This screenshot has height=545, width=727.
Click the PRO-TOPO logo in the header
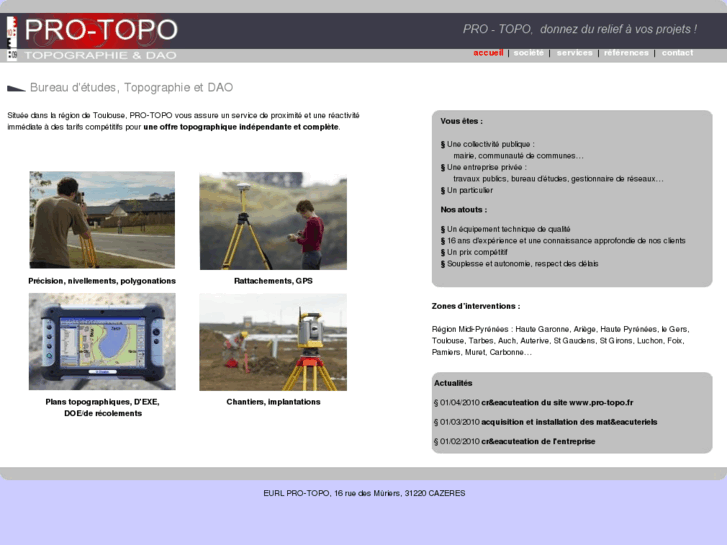(x=101, y=30)
